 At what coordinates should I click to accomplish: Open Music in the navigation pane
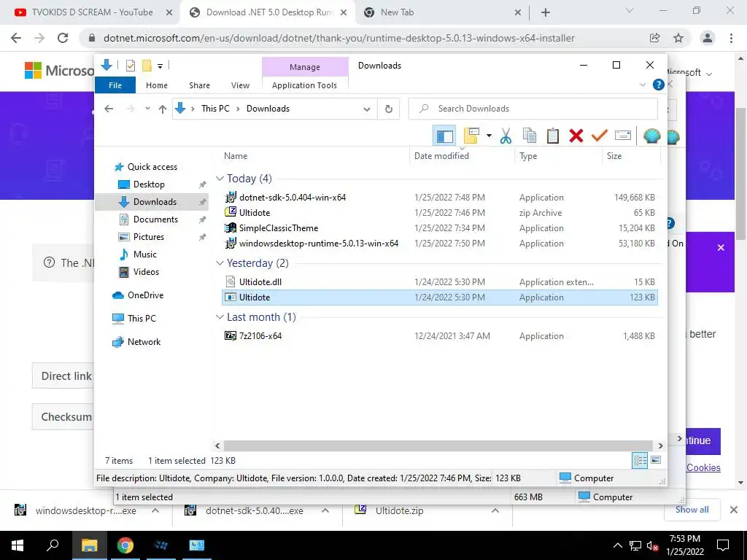(145, 254)
